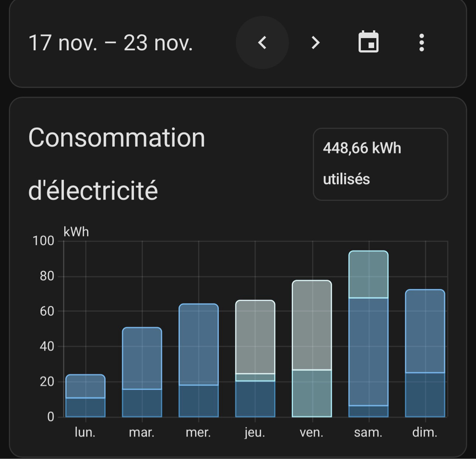Open the three-dot overflow menu
The height and width of the screenshot is (459, 476).
point(421,43)
